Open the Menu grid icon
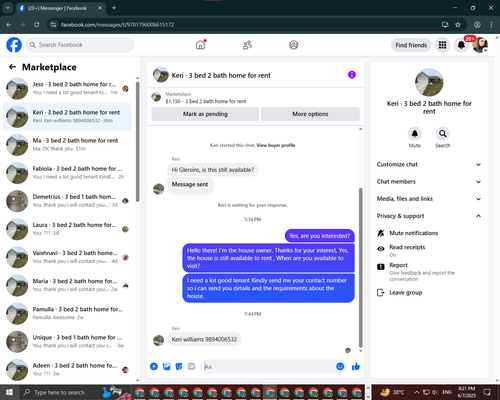The width and height of the screenshot is (500, 400). tap(442, 45)
